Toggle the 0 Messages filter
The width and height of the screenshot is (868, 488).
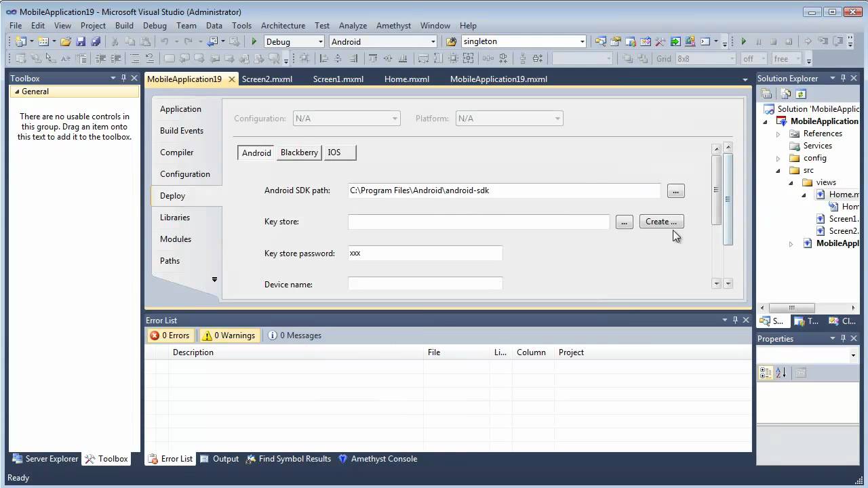pos(294,335)
